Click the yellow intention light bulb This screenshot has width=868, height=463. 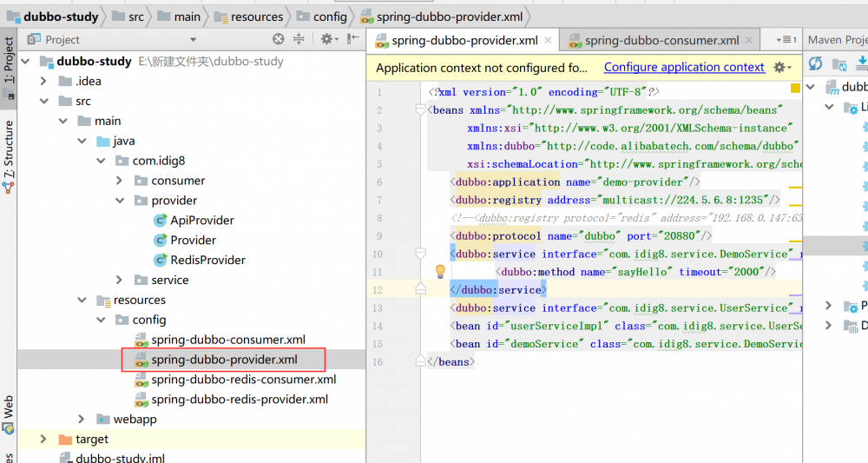(440, 272)
